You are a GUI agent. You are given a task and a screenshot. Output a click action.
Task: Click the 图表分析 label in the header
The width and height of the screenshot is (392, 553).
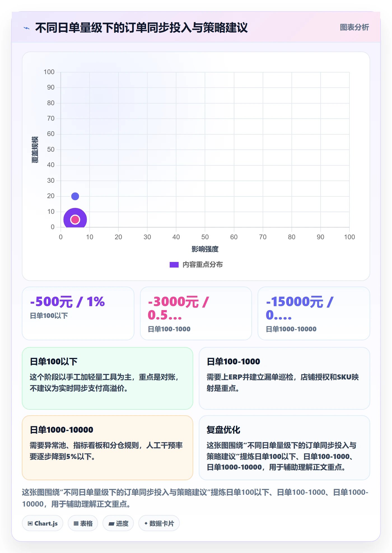pyautogui.click(x=354, y=27)
